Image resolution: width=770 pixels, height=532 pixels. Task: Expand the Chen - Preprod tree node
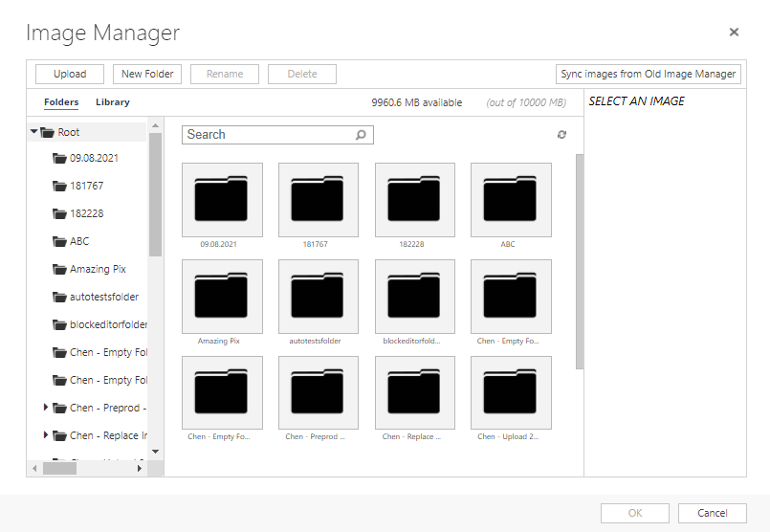(x=46, y=408)
